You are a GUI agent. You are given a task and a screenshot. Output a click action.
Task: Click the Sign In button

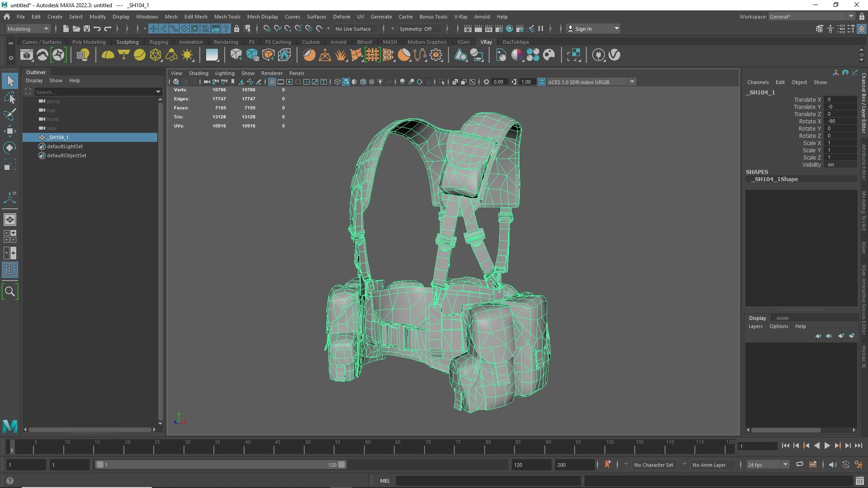(x=583, y=28)
